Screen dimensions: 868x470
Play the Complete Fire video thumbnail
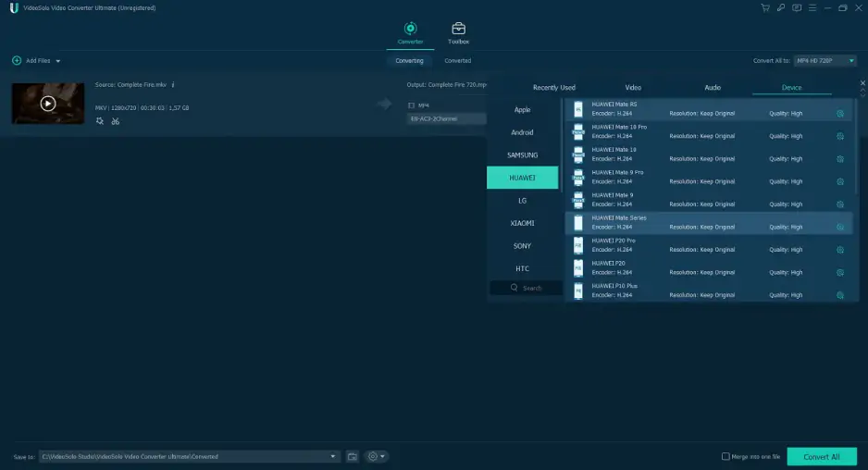click(x=48, y=104)
